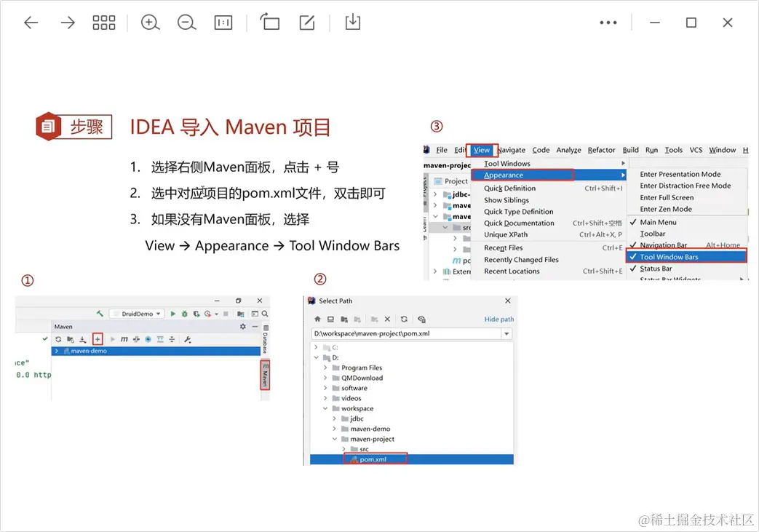Click the Home directory icon in Select Path
Viewport: 759px width, 532px height.
click(x=317, y=319)
